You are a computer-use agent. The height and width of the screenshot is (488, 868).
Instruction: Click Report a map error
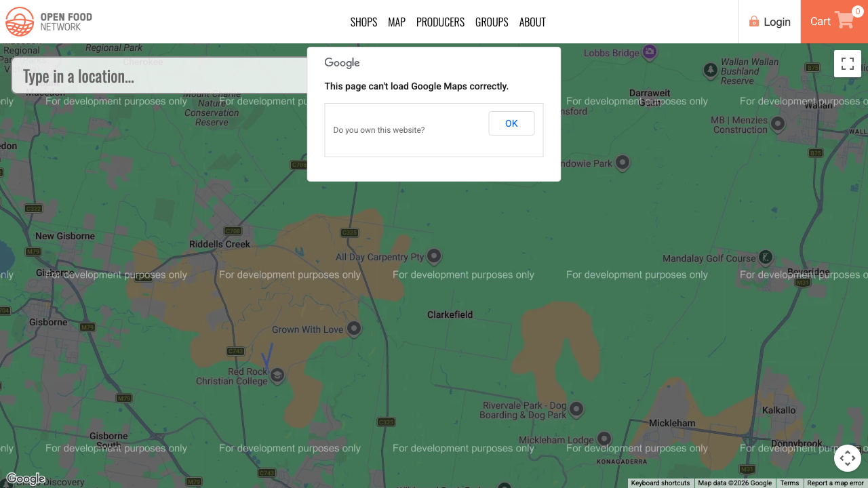[x=835, y=483]
